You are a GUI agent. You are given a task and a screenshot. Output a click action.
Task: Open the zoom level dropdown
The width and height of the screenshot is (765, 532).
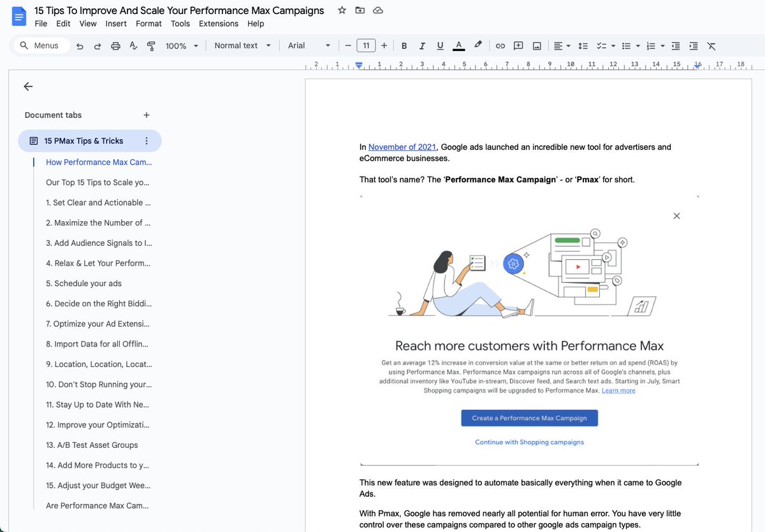(x=182, y=46)
